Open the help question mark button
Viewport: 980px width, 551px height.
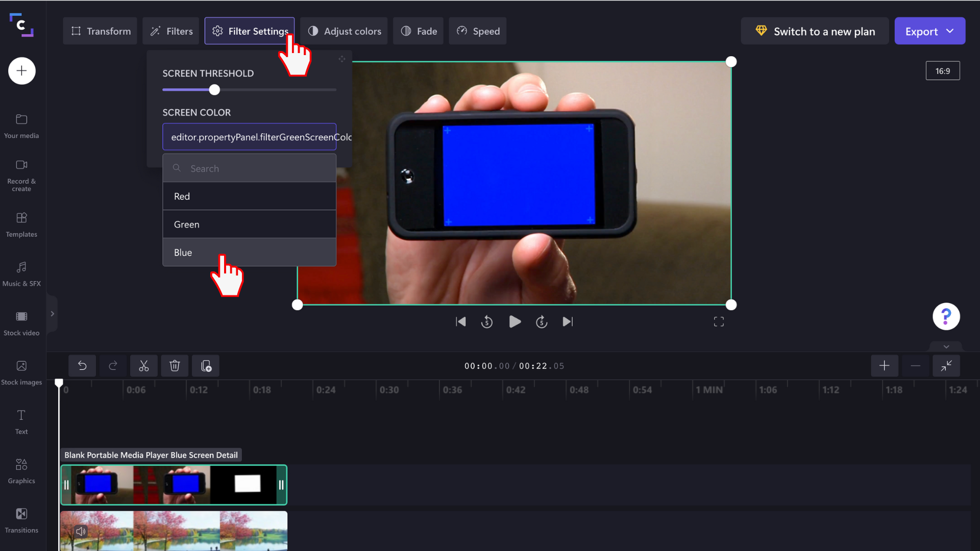coord(946,316)
